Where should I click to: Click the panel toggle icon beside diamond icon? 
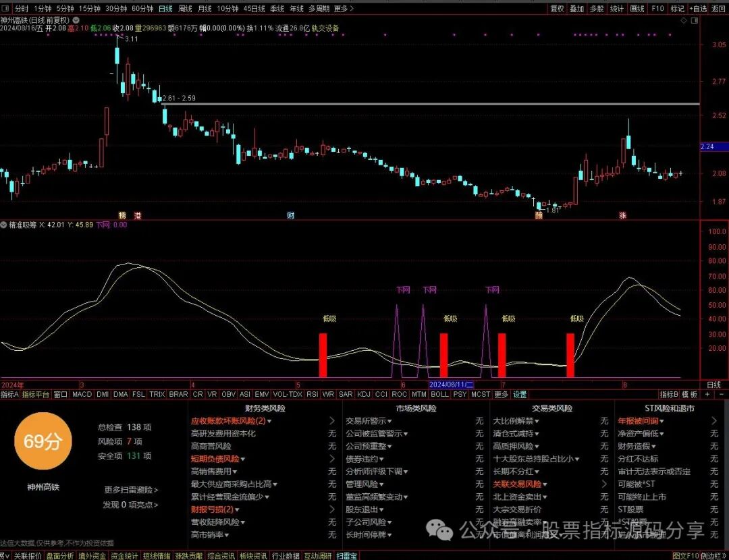click(695, 20)
